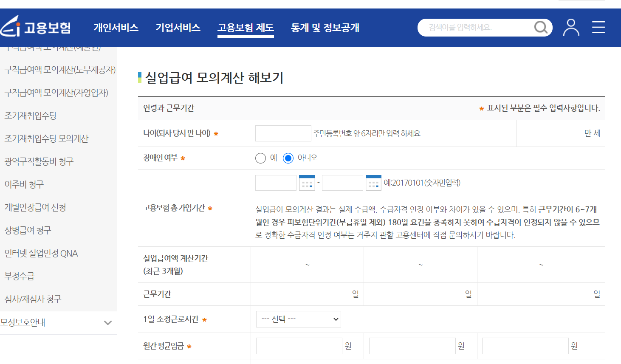The width and height of the screenshot is (621, 364).
Task: Open the 통계 및 정보공개 menu
Action: click(325, 28)
